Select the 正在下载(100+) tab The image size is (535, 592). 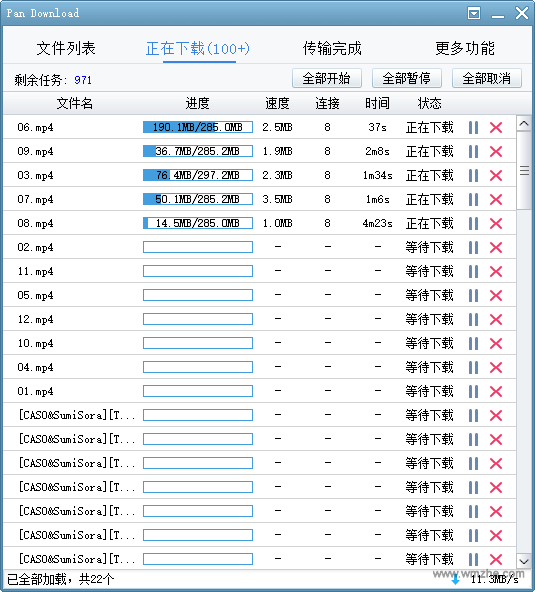198,48
